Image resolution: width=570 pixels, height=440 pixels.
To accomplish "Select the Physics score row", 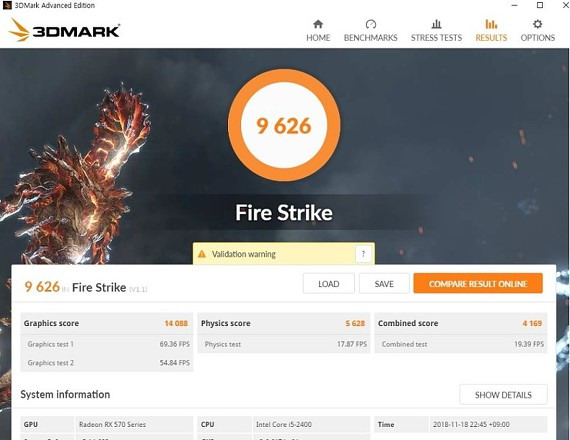I will (284, 323).
